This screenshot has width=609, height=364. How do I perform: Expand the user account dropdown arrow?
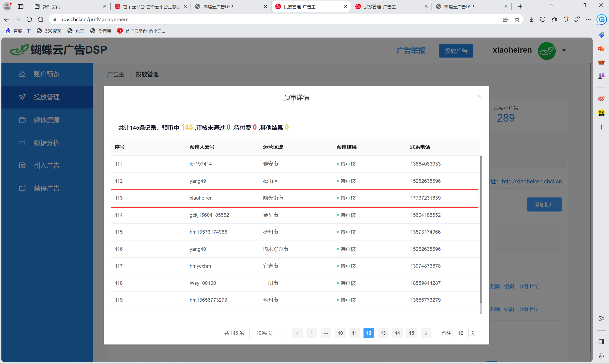(564, 50)
